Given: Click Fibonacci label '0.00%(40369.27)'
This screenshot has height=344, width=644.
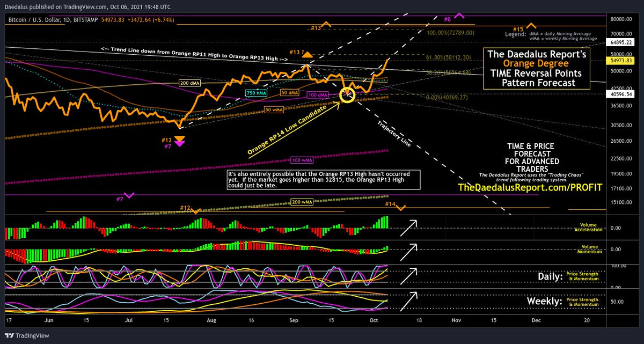Looking at the screenshot, I should coord(447,98).
